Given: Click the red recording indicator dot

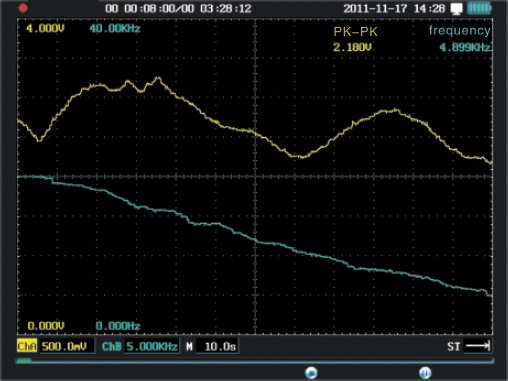Looking at the screenshot, I should pyautogui.click(x=23, y=8).
